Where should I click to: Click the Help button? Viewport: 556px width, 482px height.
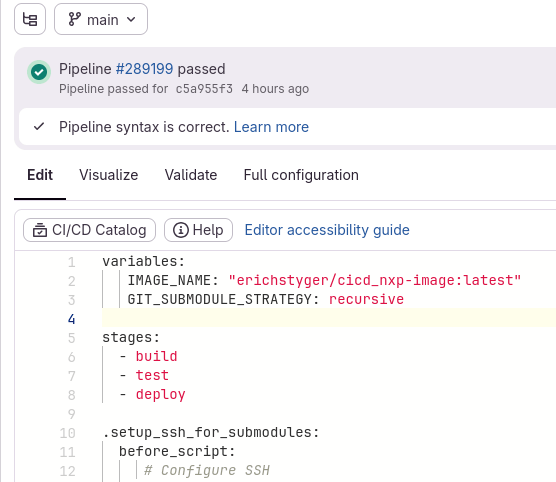(198, 230)
